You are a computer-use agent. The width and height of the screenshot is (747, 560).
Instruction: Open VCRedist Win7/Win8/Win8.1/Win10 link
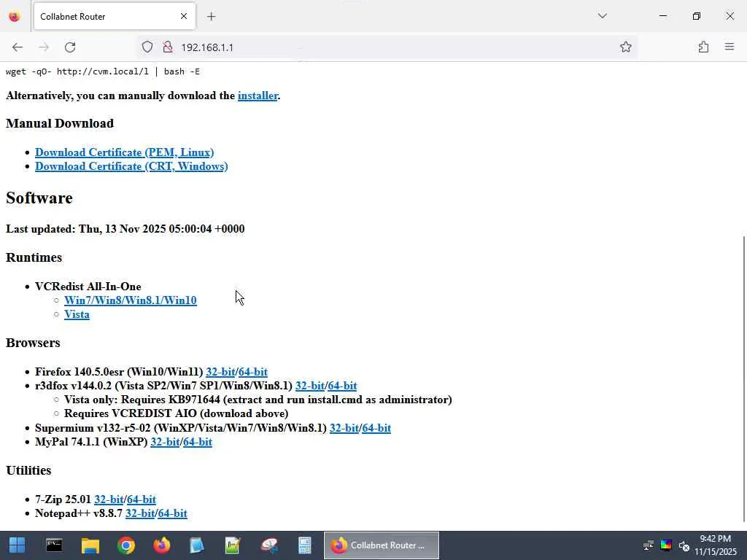coord(131,300)
